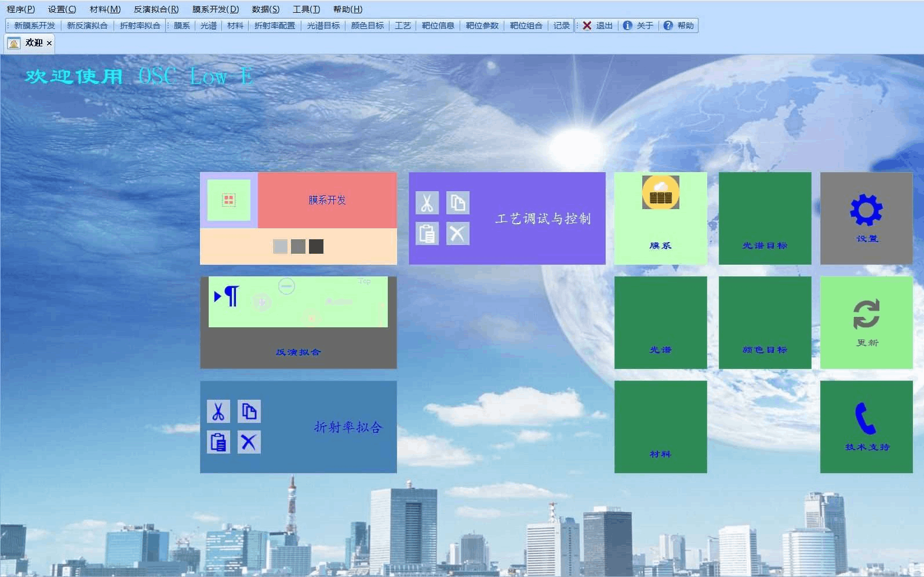Click the paste clipboard icon in 折射率拟合 tile
The width and height of the screenshot is (924, 577).
(218, 442)
